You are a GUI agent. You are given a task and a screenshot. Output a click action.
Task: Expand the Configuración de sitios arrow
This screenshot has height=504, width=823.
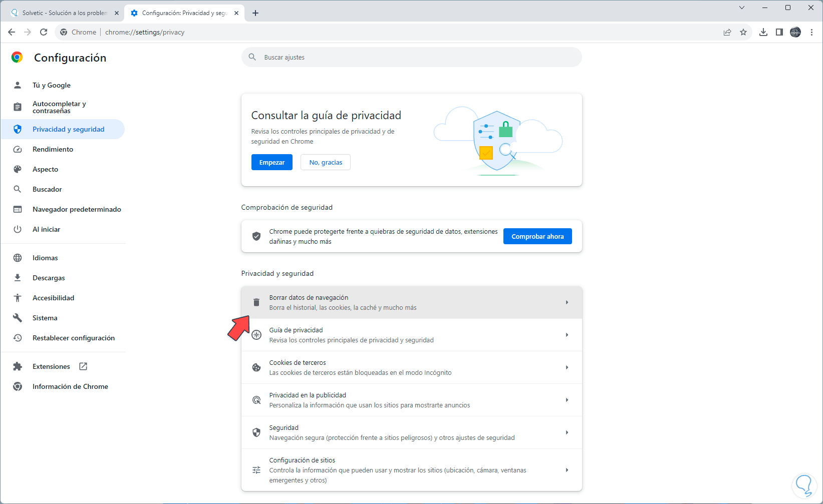(x=567, y=470)
